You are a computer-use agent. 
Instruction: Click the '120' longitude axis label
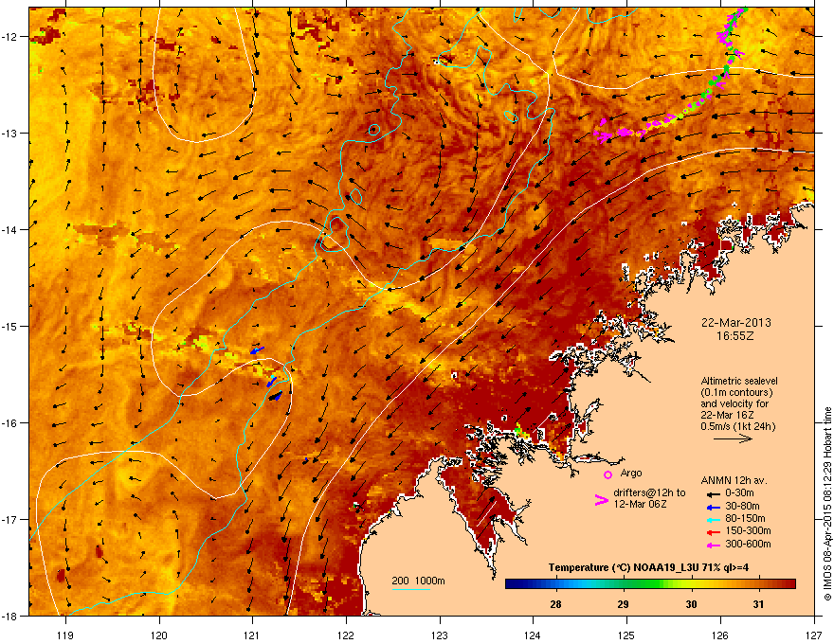tap(159, 635)
